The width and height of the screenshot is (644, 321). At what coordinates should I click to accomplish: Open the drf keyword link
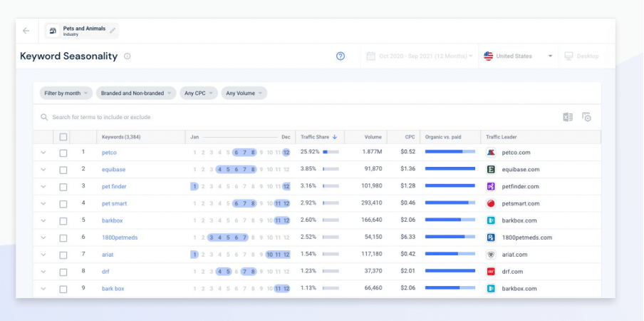coord(105,272)
